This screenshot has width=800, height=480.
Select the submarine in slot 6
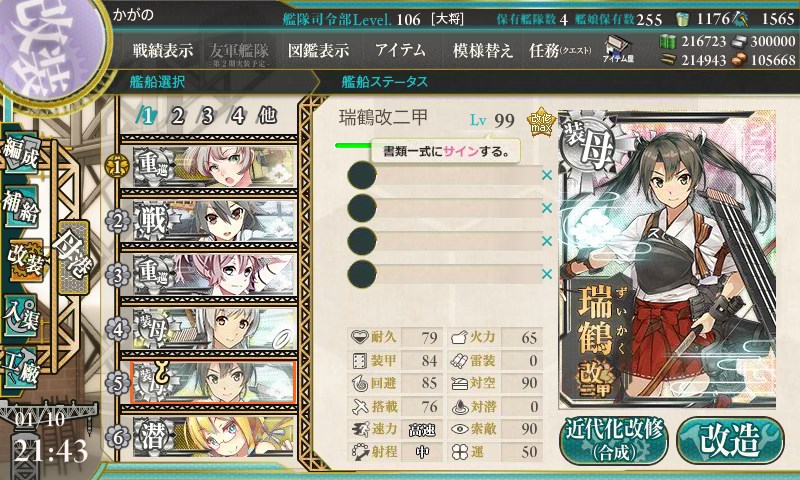[213, 437]
